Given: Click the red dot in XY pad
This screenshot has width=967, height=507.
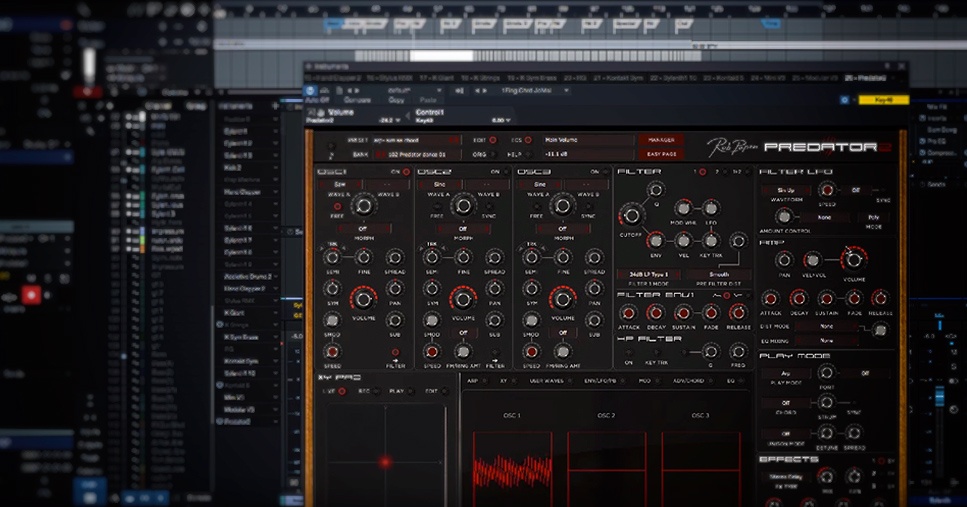Looking at the screenshot, I should [385, 462].
